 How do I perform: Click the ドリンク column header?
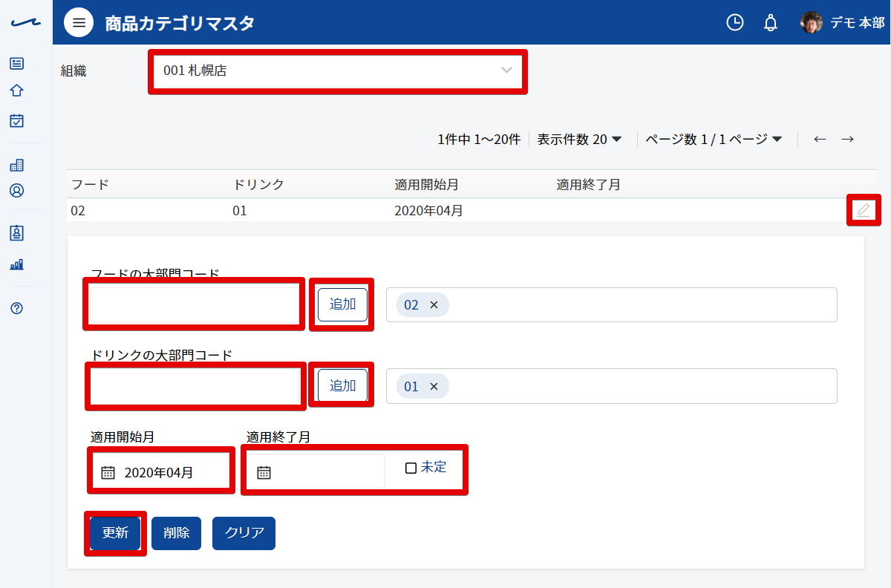pyautogui.click(x=258, y=184)
